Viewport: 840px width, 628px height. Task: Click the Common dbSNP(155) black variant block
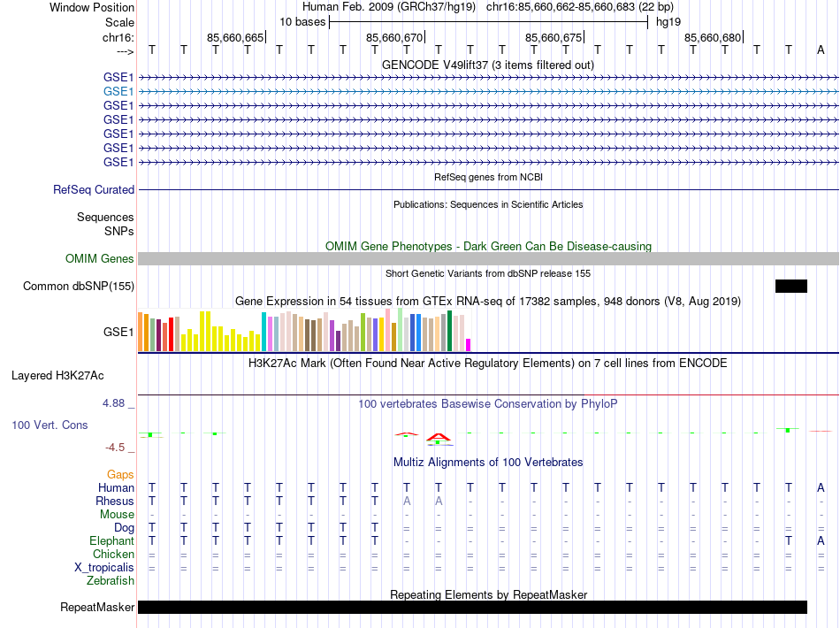(790, 286)
